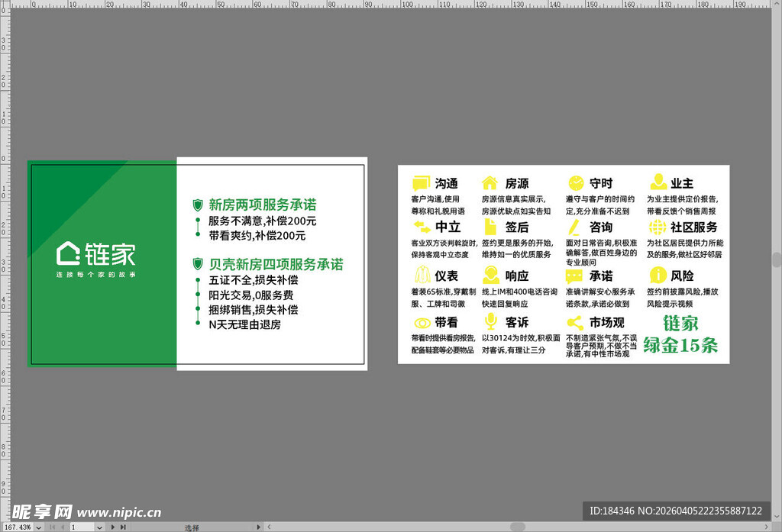The height and width of the screenshot is (532, 782).
Task: Click the 167.43% zoom percentage field
Action: coord(16,527)
